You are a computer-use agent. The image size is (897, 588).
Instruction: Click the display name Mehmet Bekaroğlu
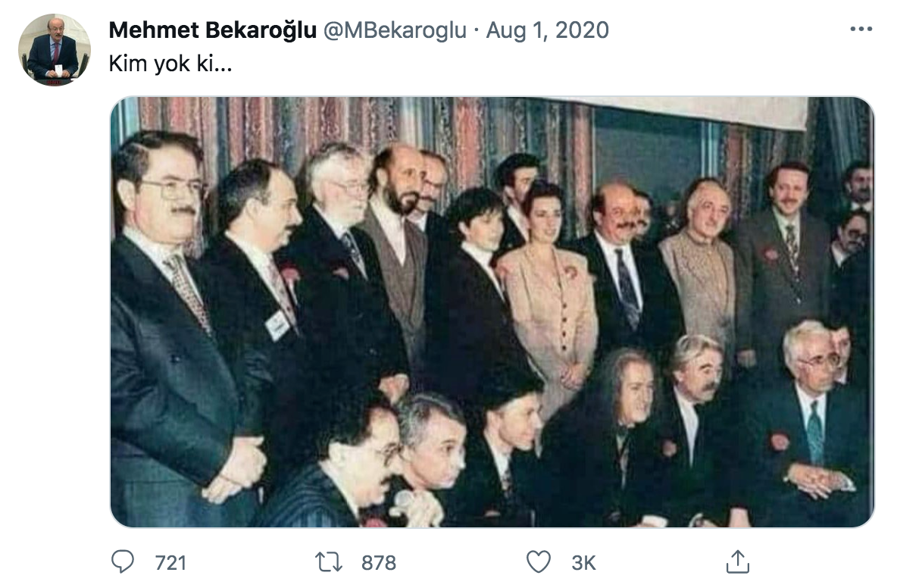(x=212, y=30)
